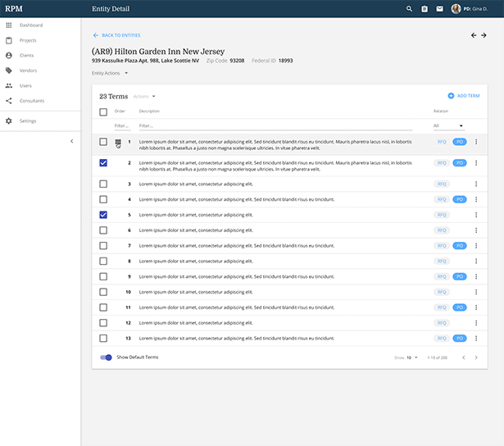
Task: Check the checkbox for term 4
Action: coord(103,199)
